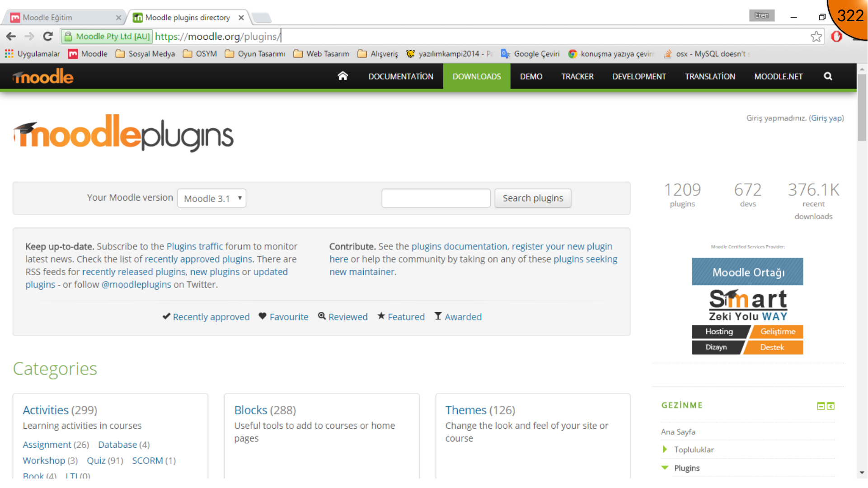Open the Themes category

click(x=466, y=410)
